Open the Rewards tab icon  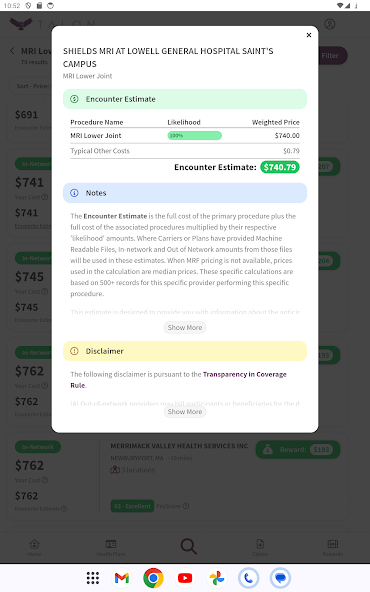[x=333, y=544]
